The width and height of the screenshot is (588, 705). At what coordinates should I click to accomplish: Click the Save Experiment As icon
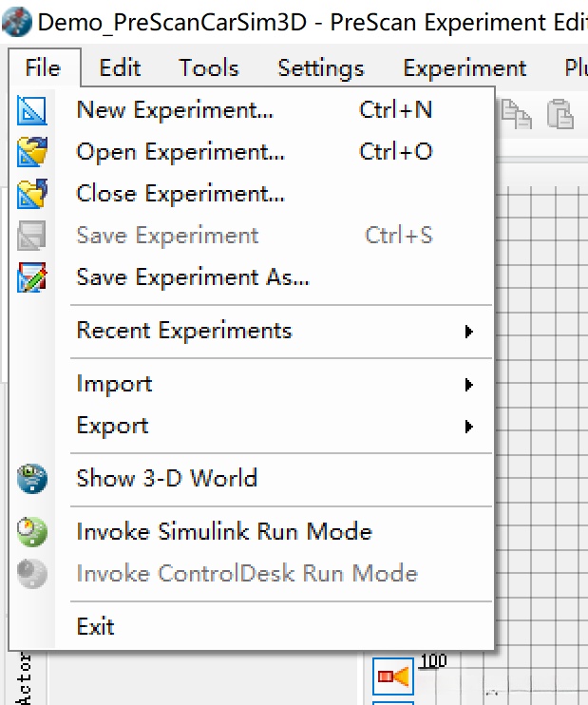point(32,277)
